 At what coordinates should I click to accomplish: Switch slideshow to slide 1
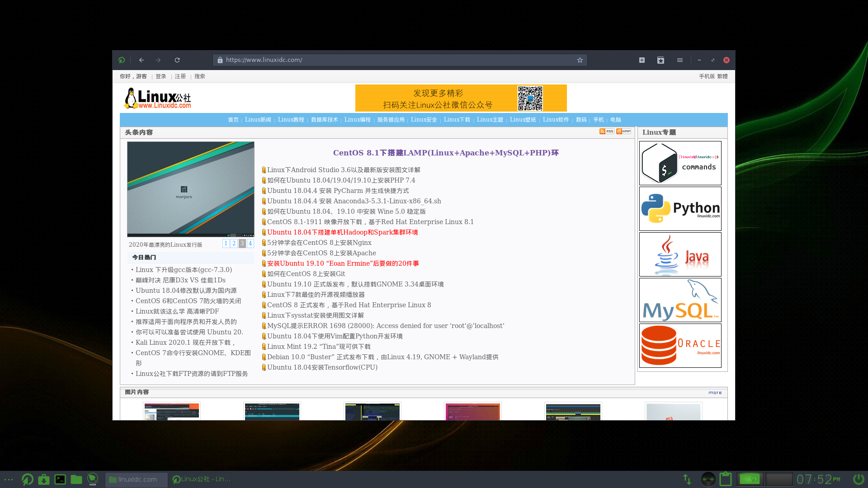[x=226, y=244]
